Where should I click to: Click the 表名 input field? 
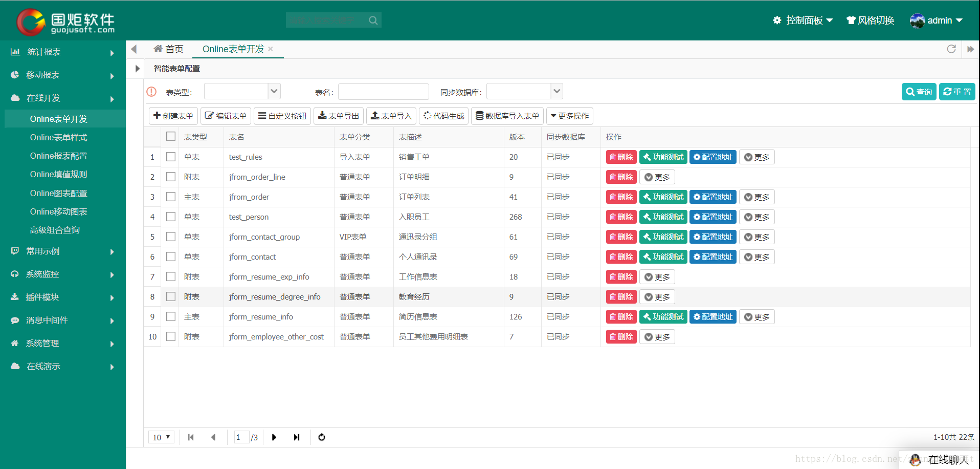click(x=383, y=92)
